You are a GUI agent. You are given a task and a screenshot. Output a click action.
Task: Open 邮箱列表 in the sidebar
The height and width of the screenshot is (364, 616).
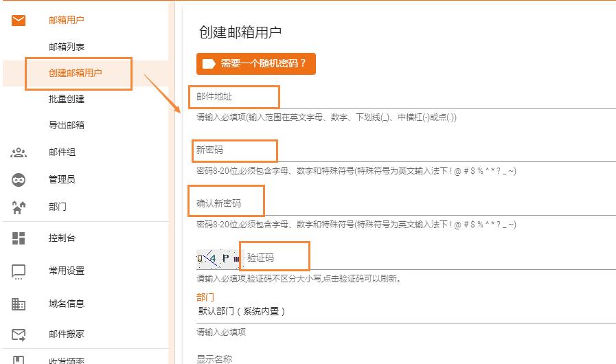click(67, 47)
